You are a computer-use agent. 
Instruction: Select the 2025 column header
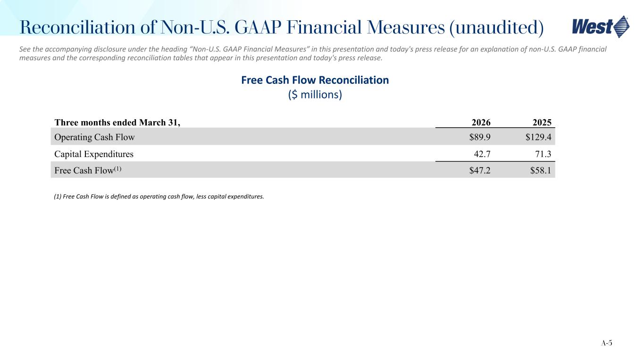[542, 123]
